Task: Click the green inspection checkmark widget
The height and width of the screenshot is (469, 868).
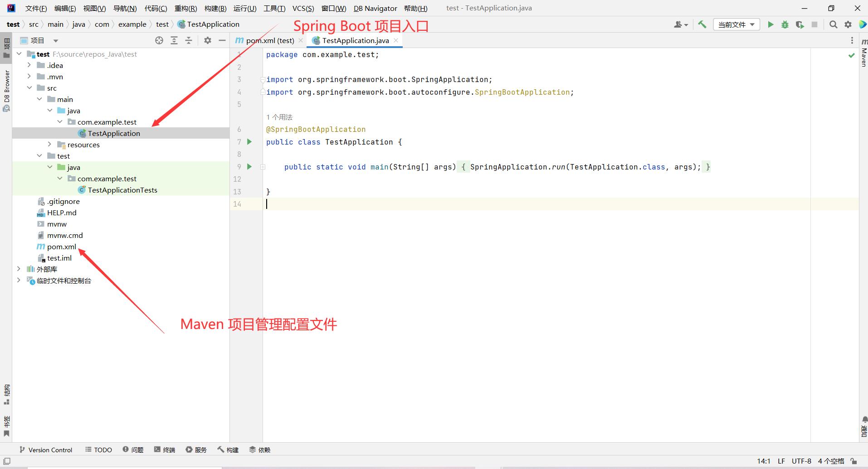Action: click(851, 55)
